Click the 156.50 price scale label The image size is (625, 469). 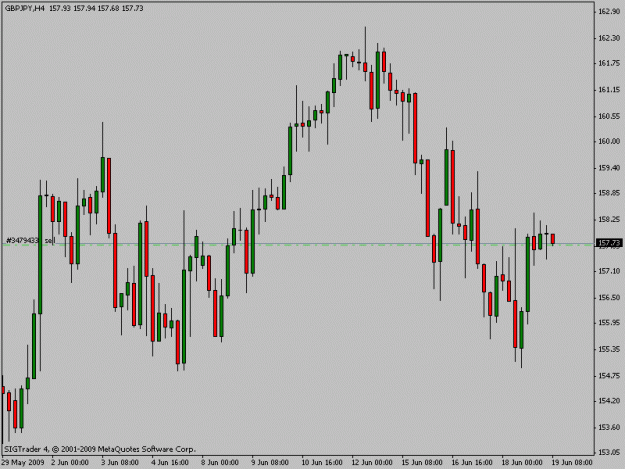(609, 298)
